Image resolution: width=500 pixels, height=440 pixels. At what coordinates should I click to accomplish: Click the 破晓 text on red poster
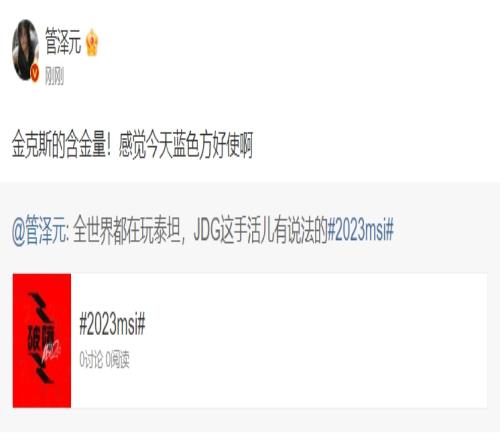click(x=39, y=338)
